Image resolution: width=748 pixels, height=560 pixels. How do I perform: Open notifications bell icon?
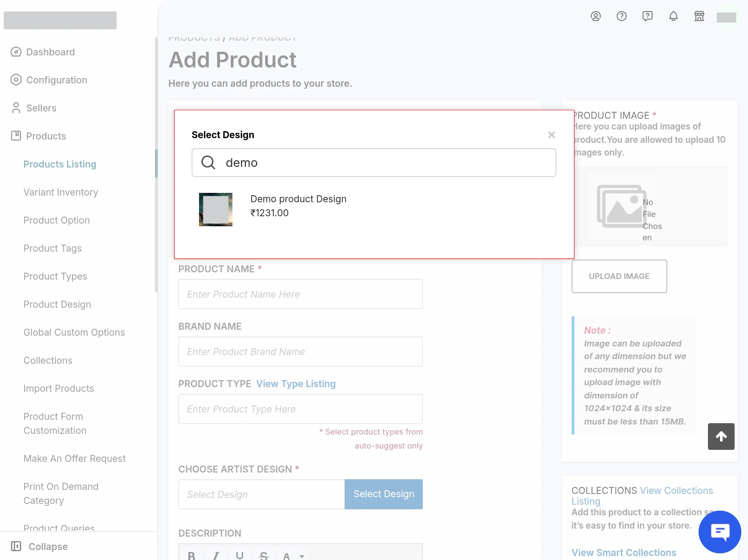tap(673, 16)
